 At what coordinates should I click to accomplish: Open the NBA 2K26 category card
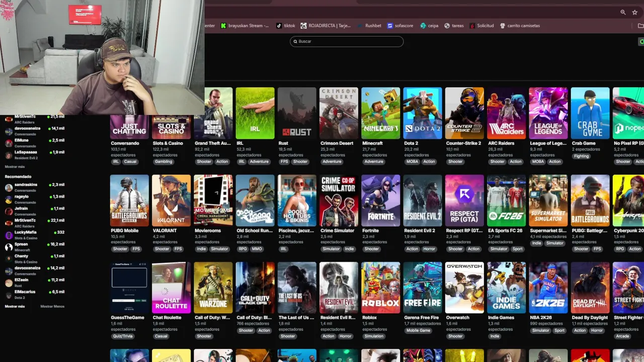[548, 288]
